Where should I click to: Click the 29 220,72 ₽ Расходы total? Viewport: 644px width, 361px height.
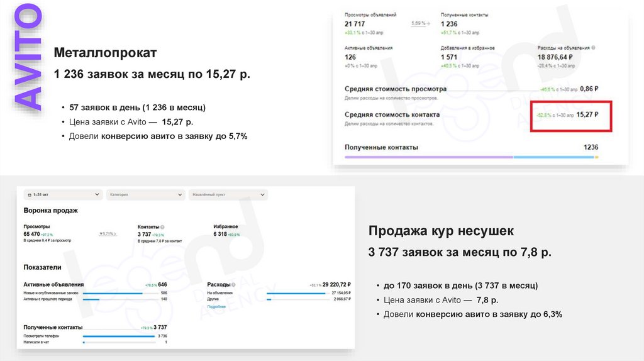(x=336, y=284)
